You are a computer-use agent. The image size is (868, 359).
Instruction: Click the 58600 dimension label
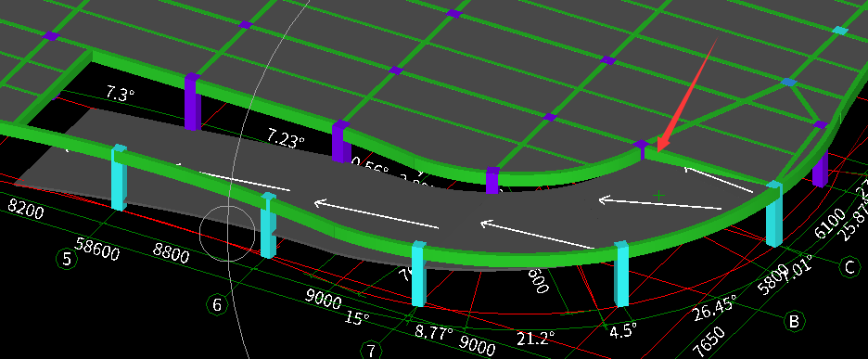tap(97, 250)
